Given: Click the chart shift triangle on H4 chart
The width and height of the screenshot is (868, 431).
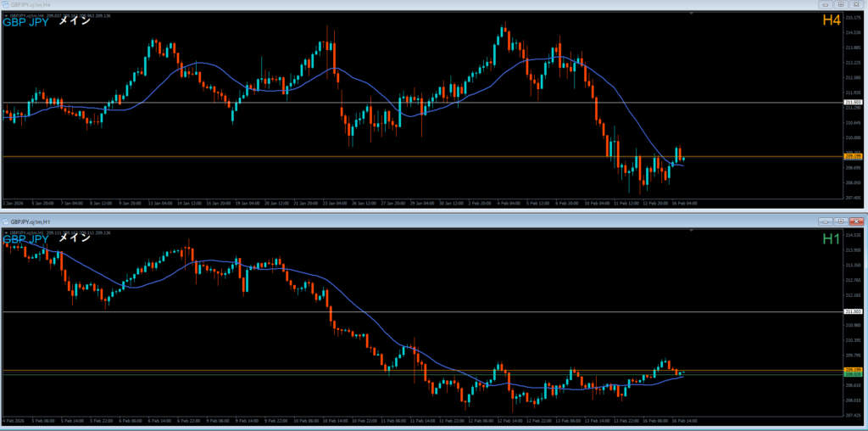Looking at the screenshot, I should [692, 14].
